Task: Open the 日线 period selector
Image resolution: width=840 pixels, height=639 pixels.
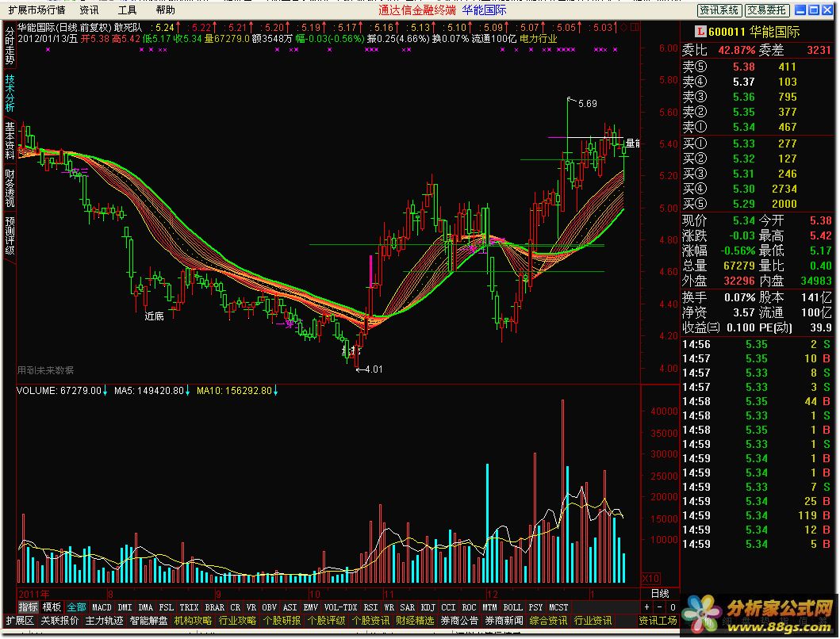Action: (660, 594)
